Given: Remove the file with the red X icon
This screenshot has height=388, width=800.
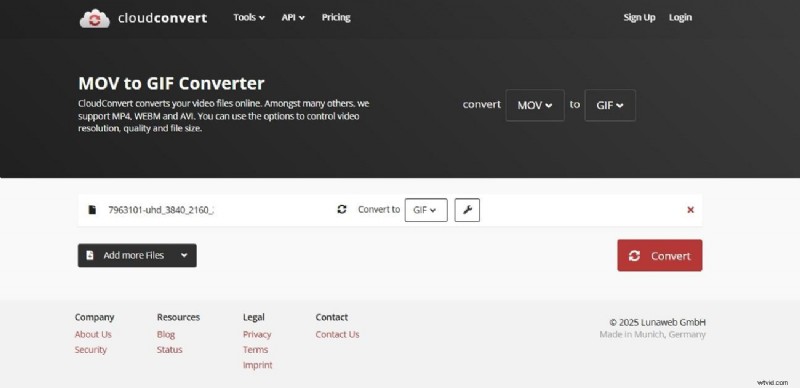Looking at the screenshot, I should [690, 210].
